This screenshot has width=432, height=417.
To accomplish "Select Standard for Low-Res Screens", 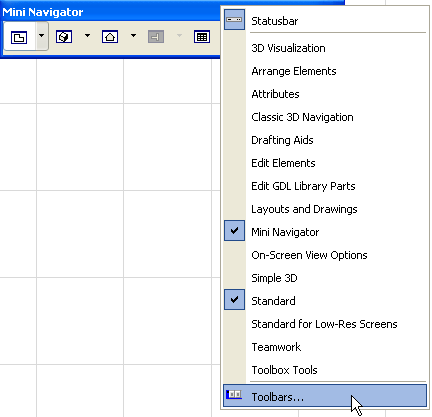I will [325, 324].
